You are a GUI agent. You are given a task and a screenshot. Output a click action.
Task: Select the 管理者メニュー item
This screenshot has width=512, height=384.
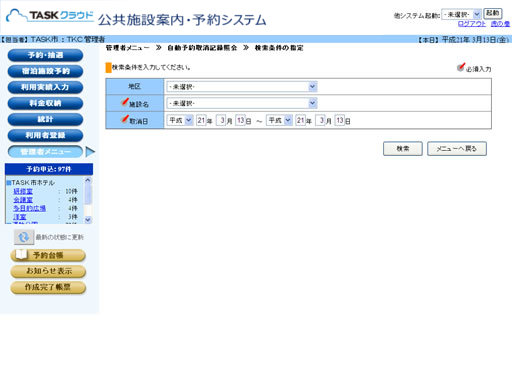point(45,152)
